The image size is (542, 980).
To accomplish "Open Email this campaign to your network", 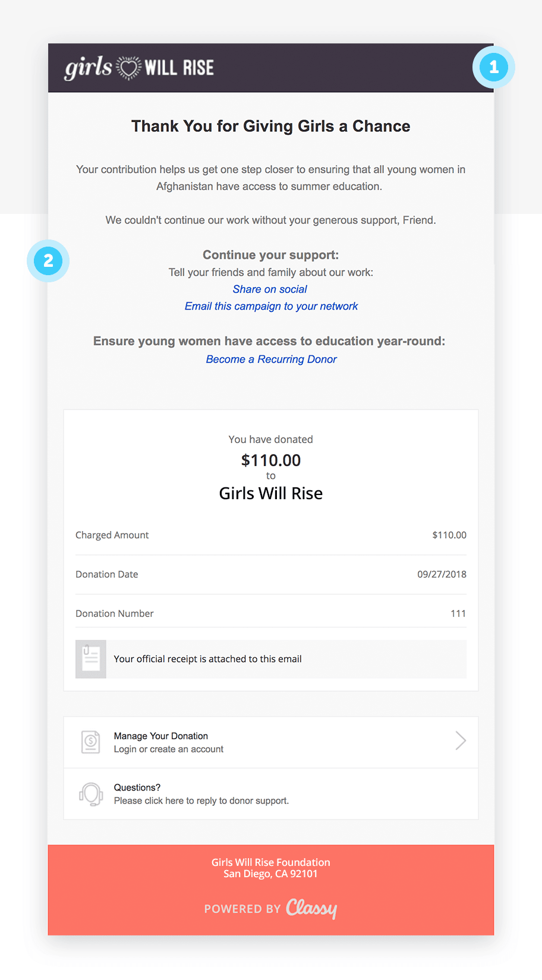I will tap(271, 307).
